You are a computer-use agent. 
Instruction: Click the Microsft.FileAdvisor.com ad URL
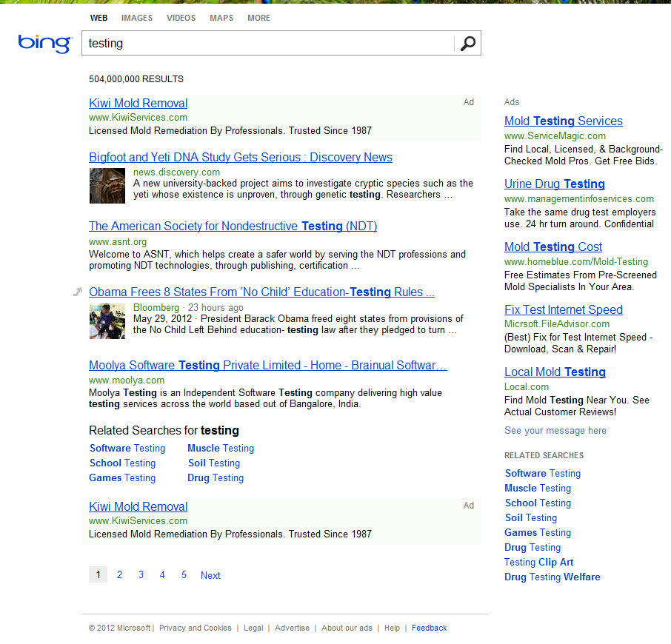557,323
